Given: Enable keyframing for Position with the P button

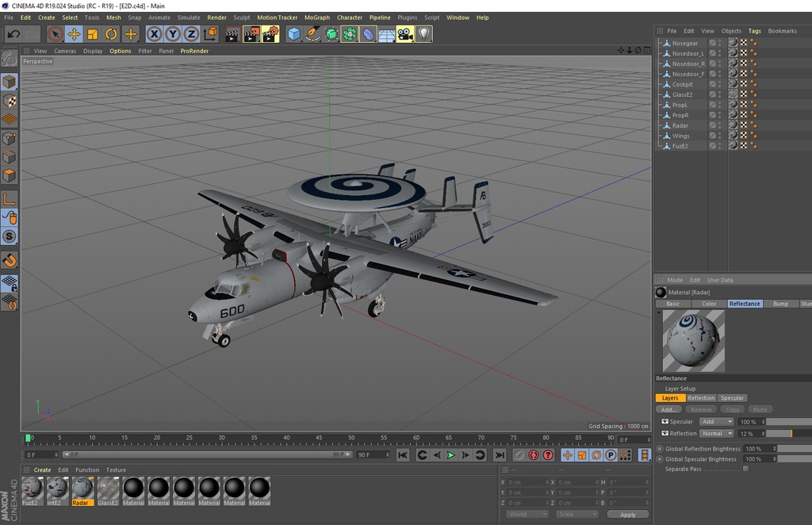Looking at the screenshot, I should 610,454.
